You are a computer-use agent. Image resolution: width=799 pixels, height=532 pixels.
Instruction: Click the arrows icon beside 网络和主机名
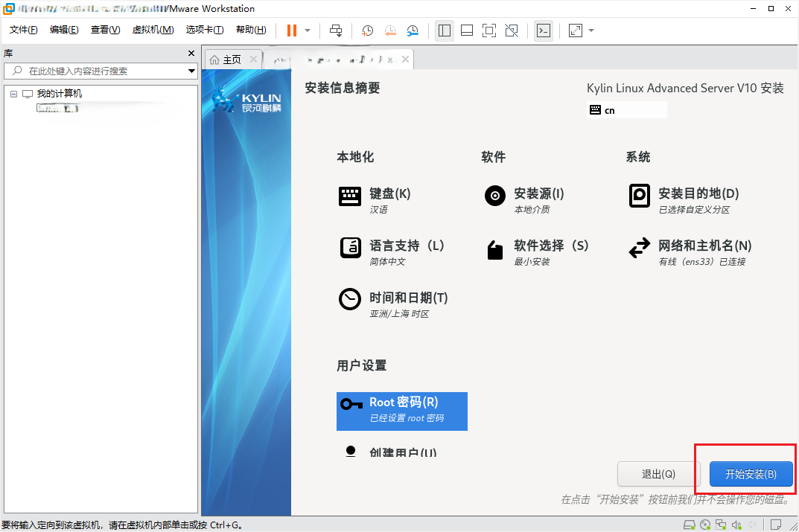coord(640,248)
